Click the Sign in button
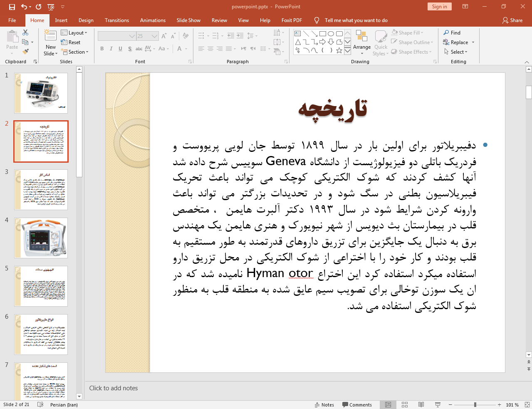Screen dimensions: 532x409 point(439,7)
